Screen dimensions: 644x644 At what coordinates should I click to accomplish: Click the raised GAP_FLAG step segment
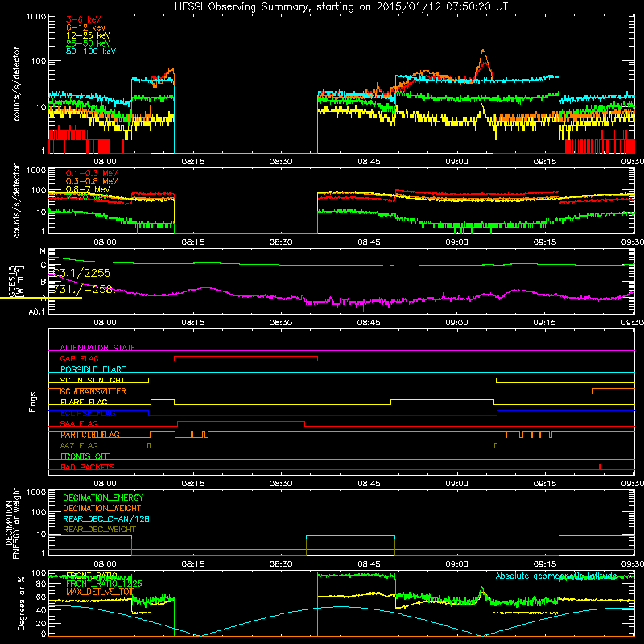click(x=246, y=357)
